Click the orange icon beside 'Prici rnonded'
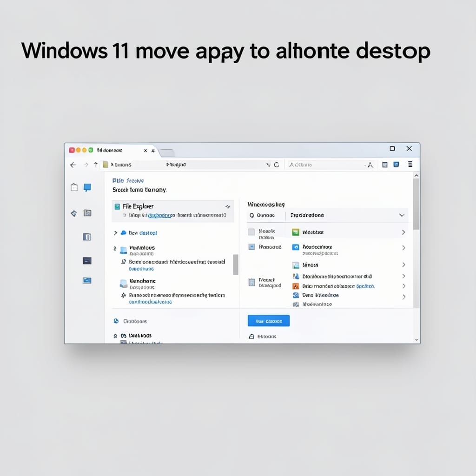The width and height of the screenshot is (476, 476). click(x=296, y=286)
